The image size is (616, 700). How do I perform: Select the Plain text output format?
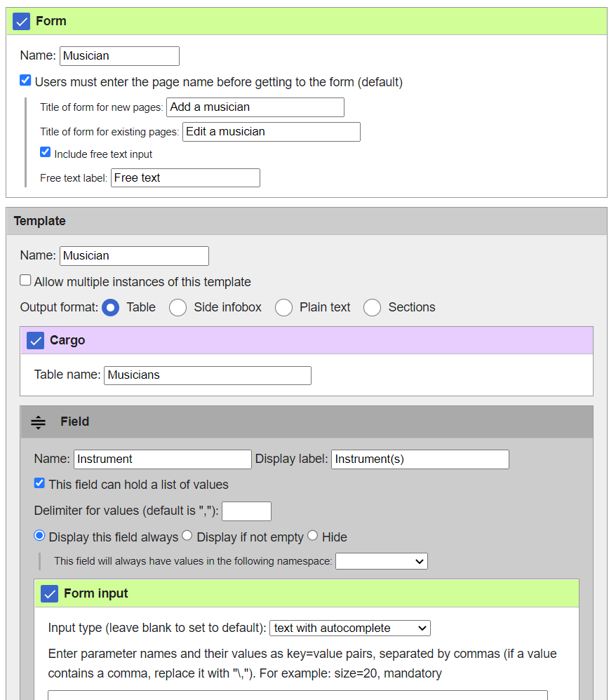[283, 308]
